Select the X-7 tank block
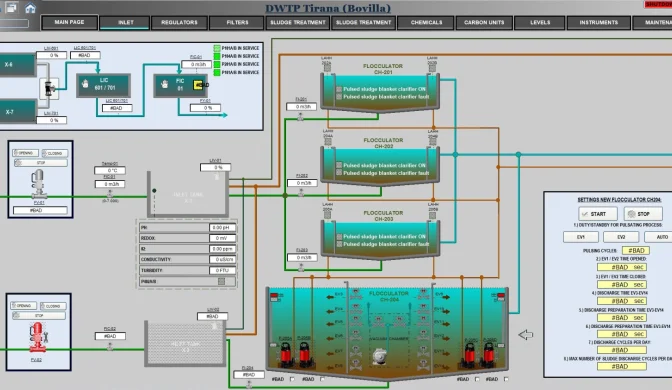The height and width of the screenshot is (390, 672). click(x=17, y=111)
